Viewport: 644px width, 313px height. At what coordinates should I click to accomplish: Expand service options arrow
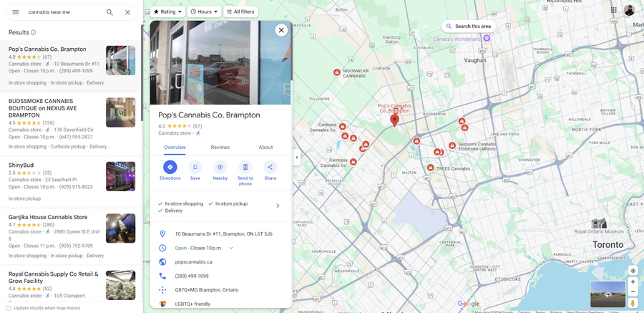(278, 206)
